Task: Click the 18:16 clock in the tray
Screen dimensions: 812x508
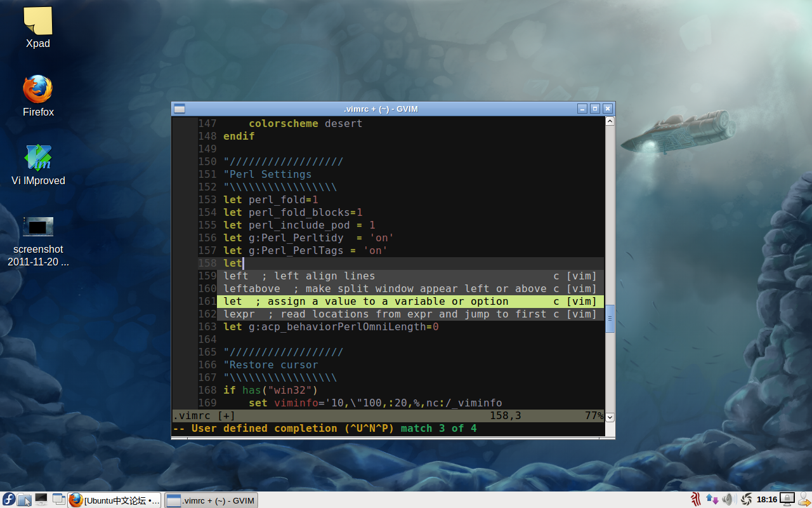Action: tap(767, 500)
